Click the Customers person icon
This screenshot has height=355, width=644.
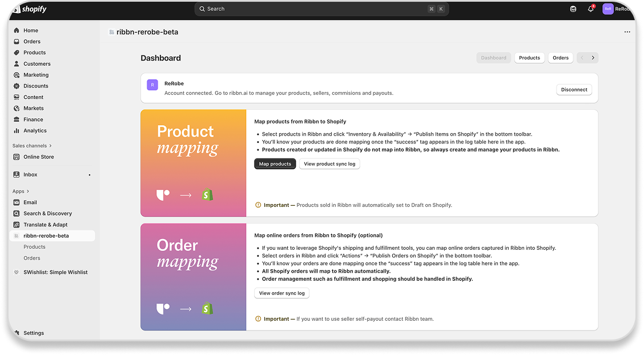point(17,64)
